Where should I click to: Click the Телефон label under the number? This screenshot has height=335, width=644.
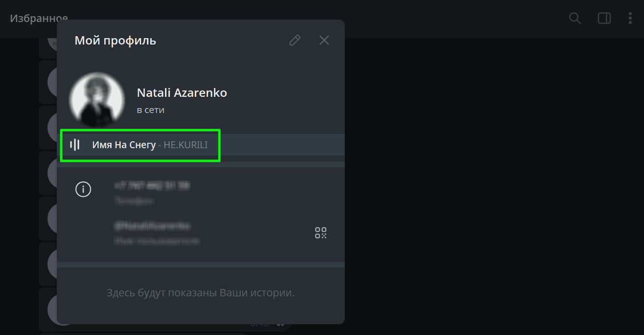coord(134,201)
